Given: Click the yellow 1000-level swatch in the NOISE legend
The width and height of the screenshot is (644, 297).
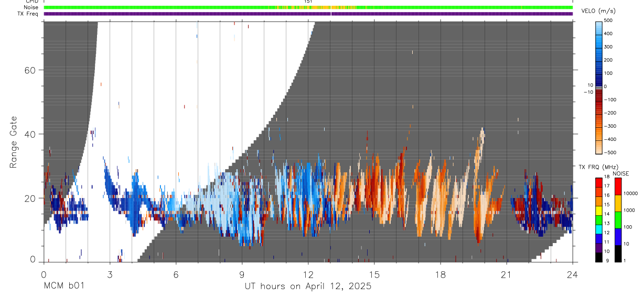Looking at the screenshot, I should (618, 203).
